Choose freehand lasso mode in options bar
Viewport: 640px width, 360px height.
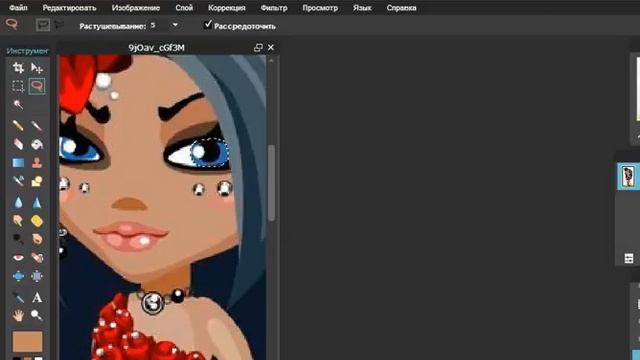pos(42,25)
